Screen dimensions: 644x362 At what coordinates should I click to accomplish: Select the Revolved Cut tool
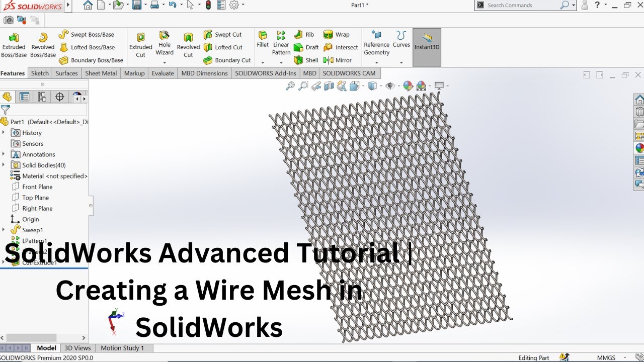(188, 45)
